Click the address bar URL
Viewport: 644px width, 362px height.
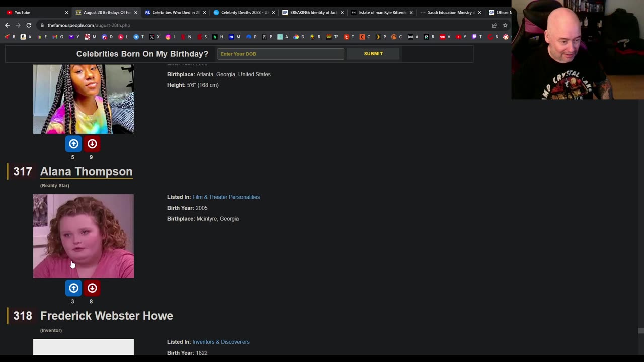89,25
